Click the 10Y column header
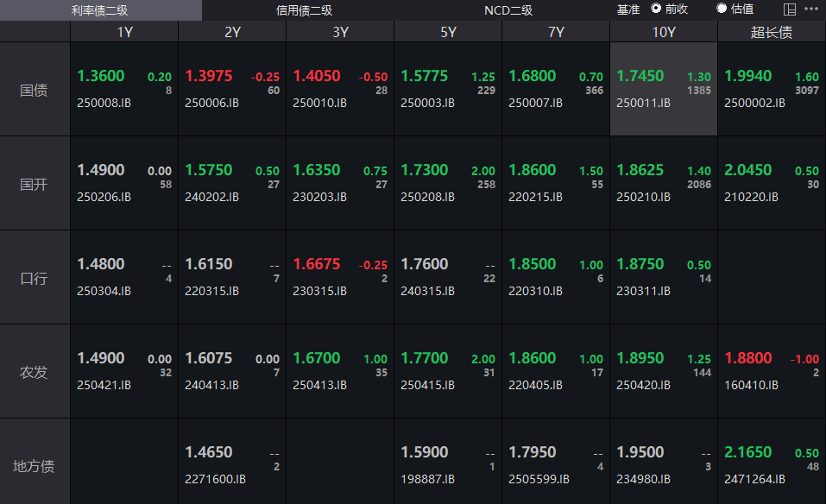This screenshot has height=504, width=826. coord(663,32)
